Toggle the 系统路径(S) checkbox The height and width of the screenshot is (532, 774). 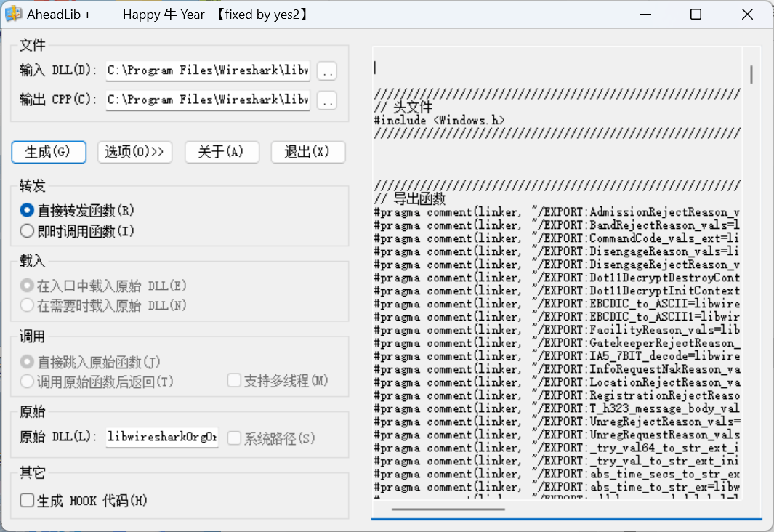click(x=235, y=438)
